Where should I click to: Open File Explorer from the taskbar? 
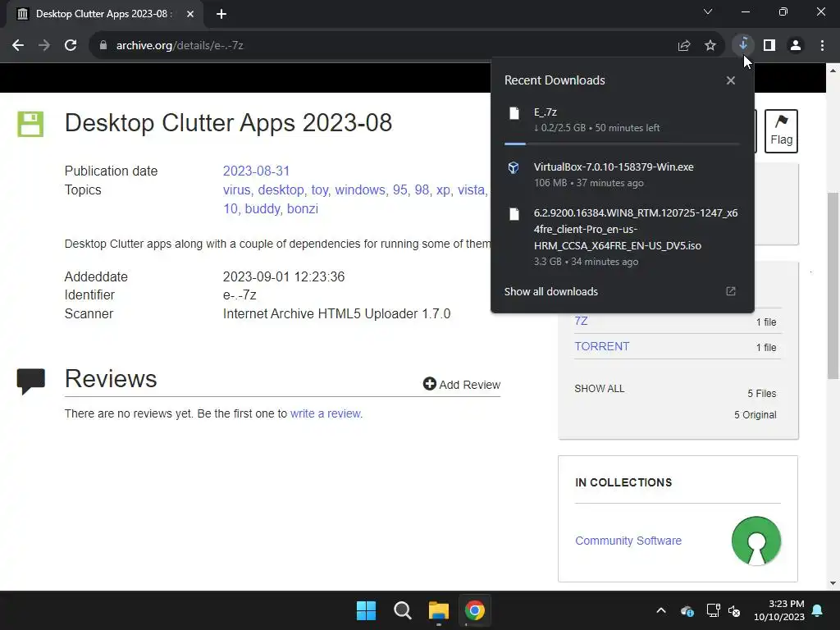click(439, 610)
